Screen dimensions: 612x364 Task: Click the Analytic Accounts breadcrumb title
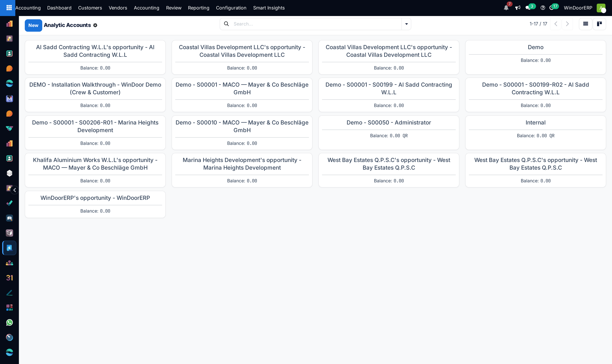[x=67, y=25]
